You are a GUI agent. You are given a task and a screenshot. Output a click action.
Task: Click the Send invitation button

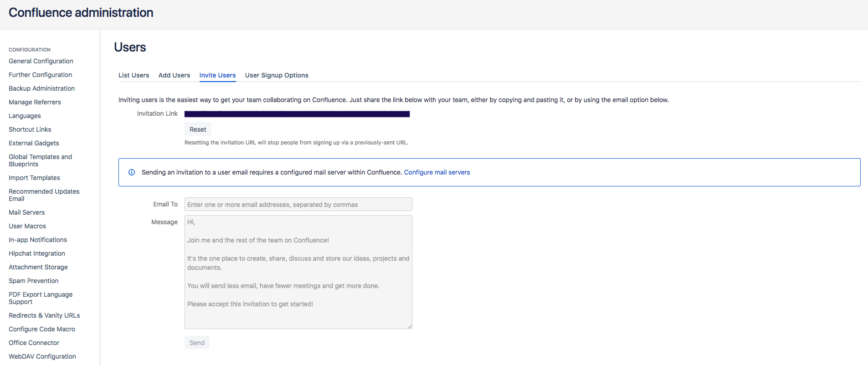coord(197,343)
